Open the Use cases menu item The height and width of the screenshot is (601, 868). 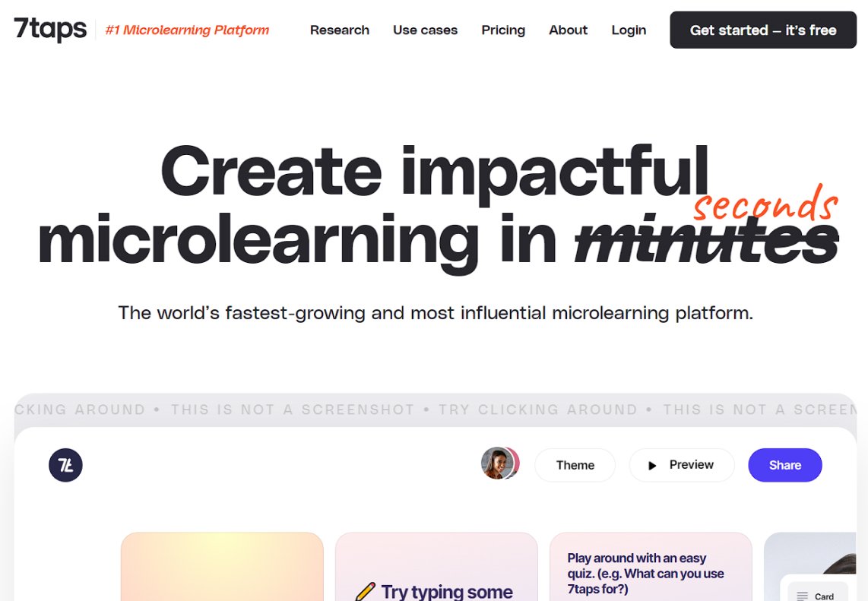[x=425, y=30]
